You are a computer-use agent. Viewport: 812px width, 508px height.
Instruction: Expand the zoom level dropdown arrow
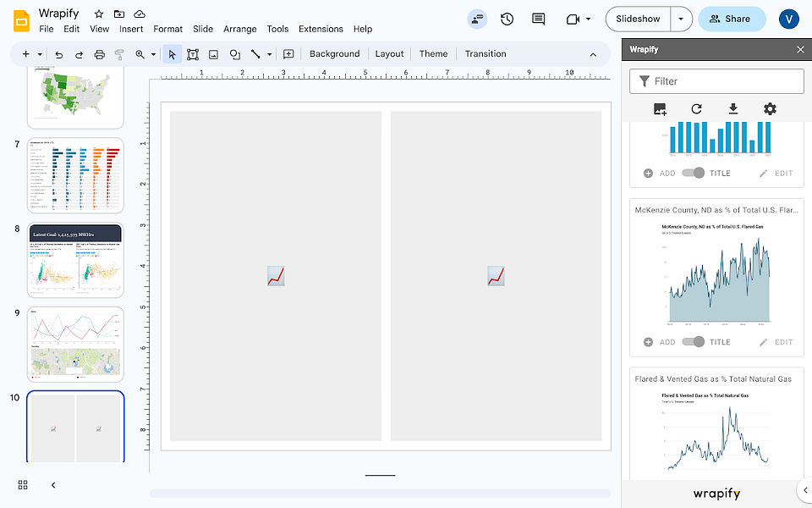[153, 54]
